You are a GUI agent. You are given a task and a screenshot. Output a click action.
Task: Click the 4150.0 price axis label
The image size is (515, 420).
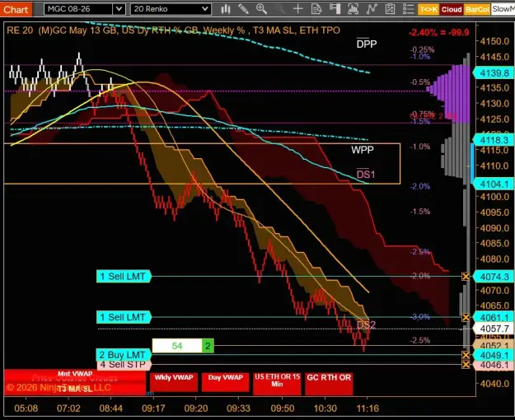[494, 41]
